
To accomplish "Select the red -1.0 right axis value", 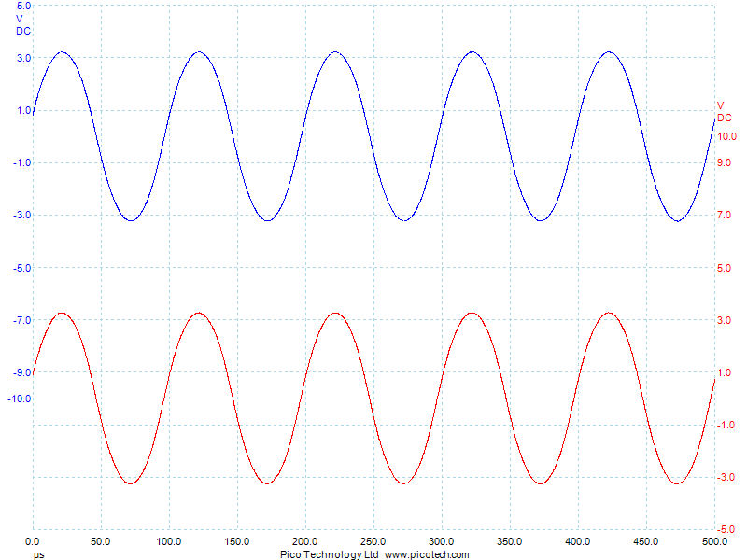I will (x=726, y=426).
